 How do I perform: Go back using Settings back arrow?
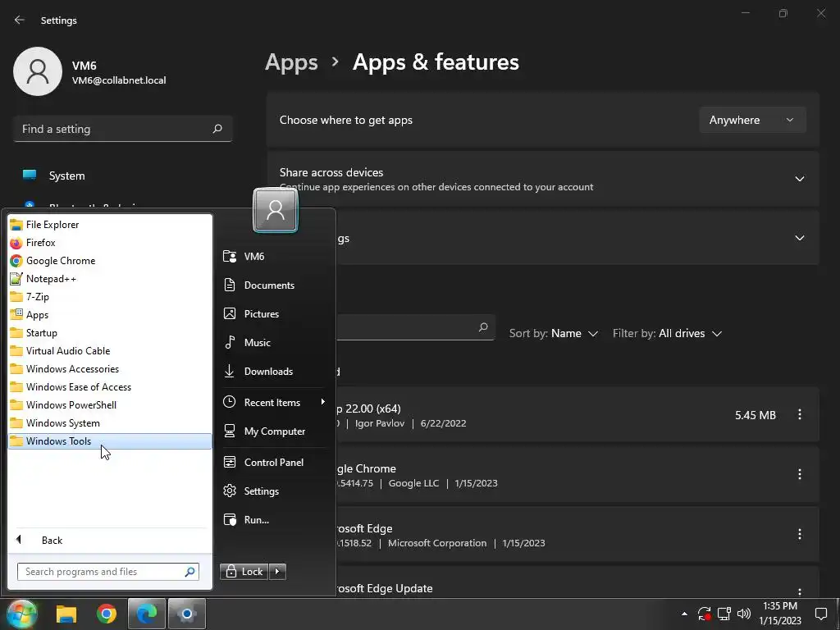tap(20, 20)
